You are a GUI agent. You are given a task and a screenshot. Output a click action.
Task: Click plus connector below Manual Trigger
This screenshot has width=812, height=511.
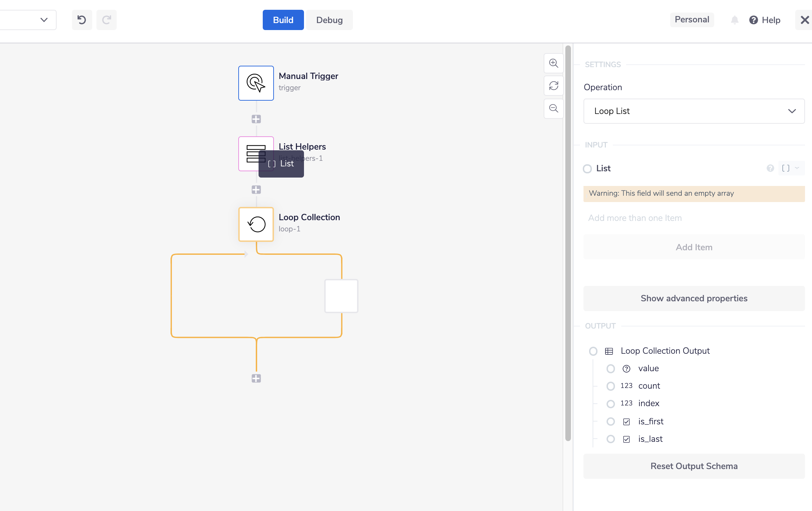pyautogui.click(x=256, y=119)
